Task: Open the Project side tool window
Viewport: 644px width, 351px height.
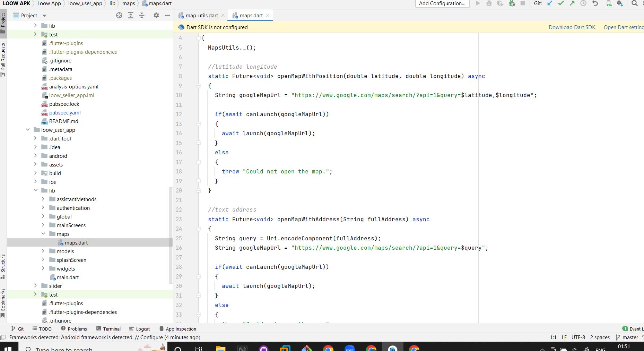Action: point(3,23)
